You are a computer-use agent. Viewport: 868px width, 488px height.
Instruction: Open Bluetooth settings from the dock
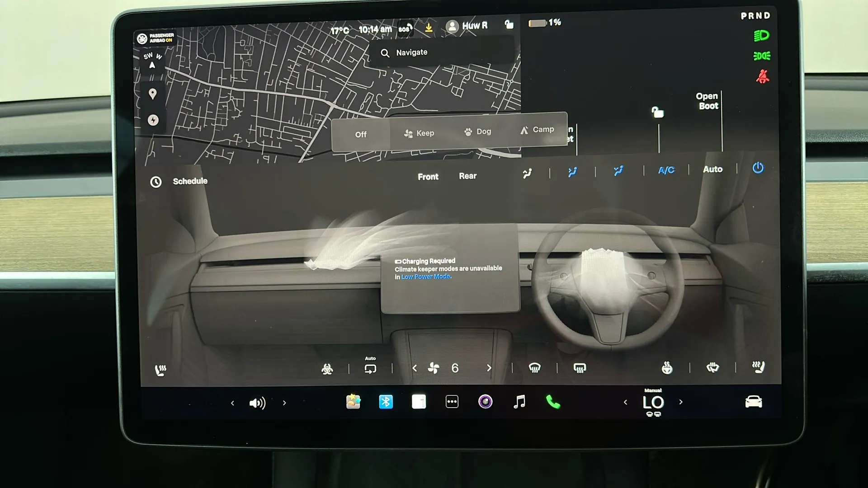coord(386,401)
